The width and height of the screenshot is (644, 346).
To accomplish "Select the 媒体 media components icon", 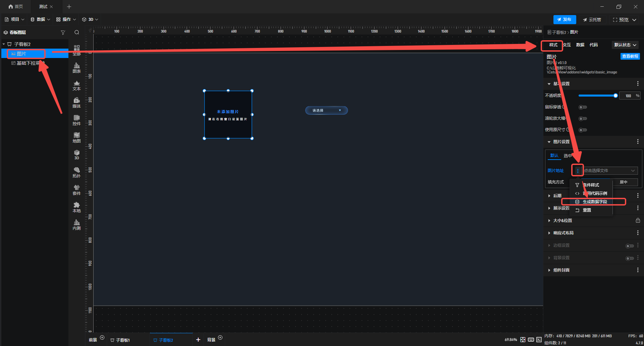I will coord(76,102).
